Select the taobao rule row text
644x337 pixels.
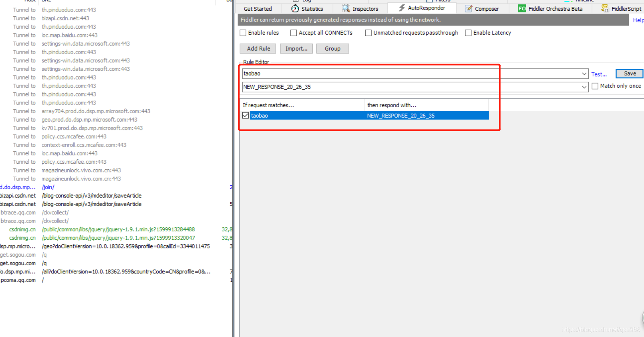259,116
